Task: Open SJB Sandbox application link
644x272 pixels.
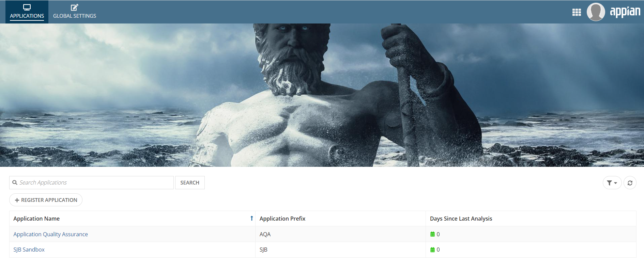Action: (29, 250)
